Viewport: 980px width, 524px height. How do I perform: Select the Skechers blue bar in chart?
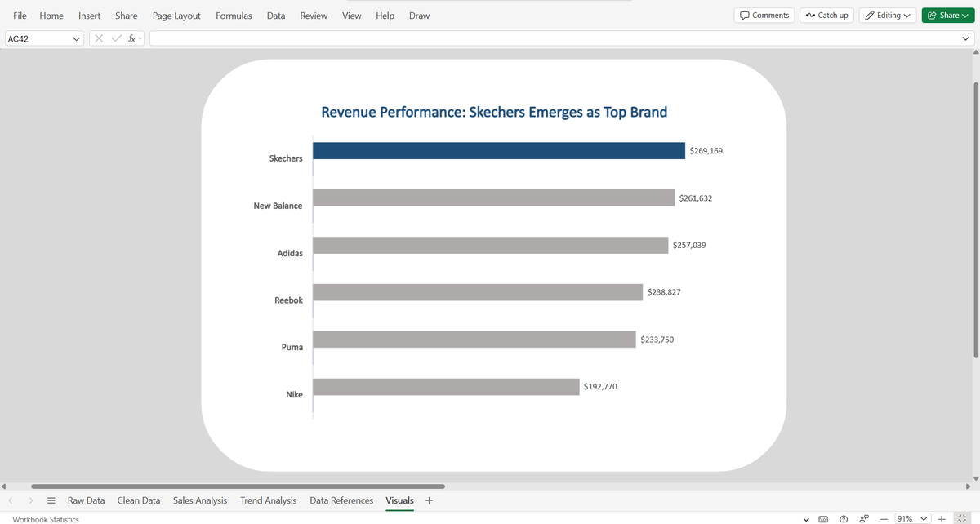499,150
